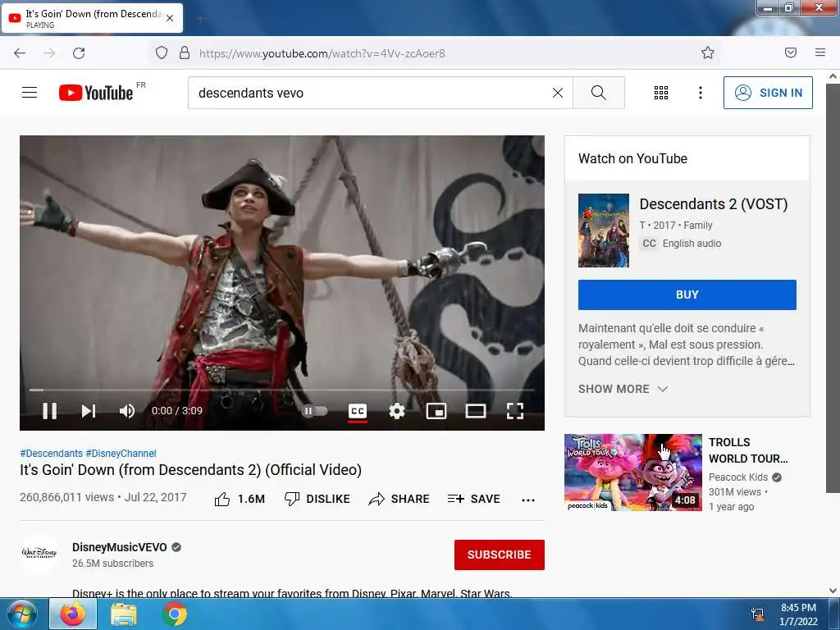Open the YouTube hamburger guide menu
The width and height of the screenshot is (840, 630).
tap(30, 93)
